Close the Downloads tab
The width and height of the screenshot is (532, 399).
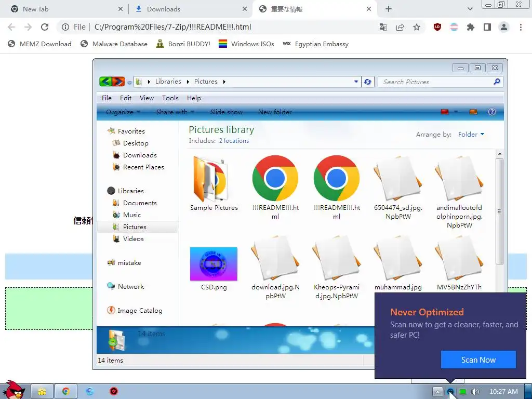245,9
